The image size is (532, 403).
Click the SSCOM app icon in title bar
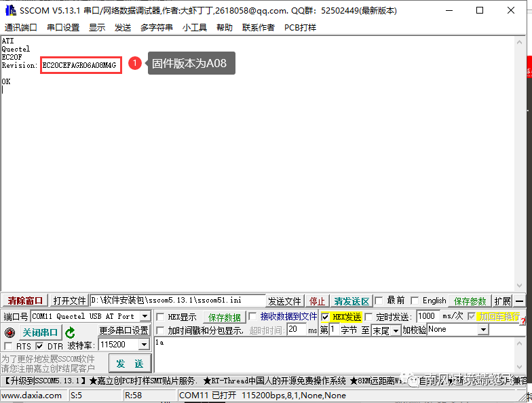[11, 11]
